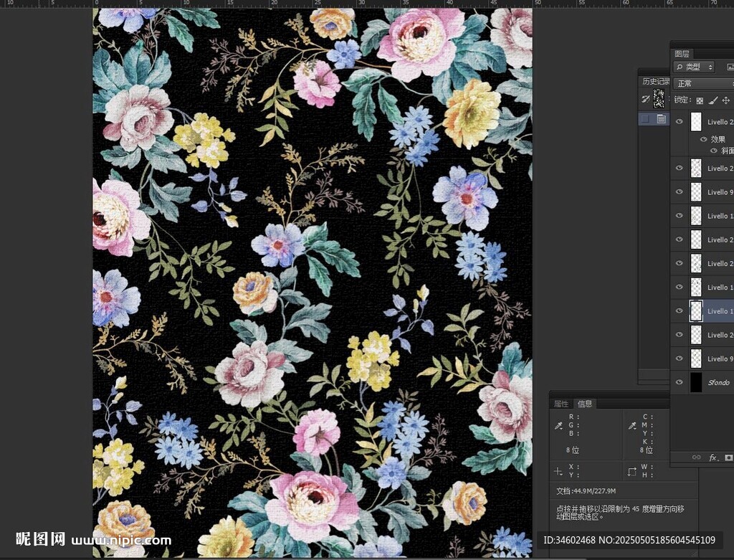Toggle lock image pixels brush icon
The height and width of the screenshot is (560, 734).
(713, 100)
